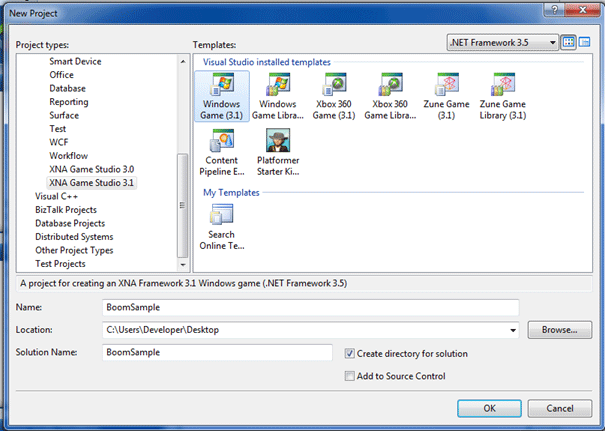Select Workflow project type
605x431 pixels.
point(69,156)
